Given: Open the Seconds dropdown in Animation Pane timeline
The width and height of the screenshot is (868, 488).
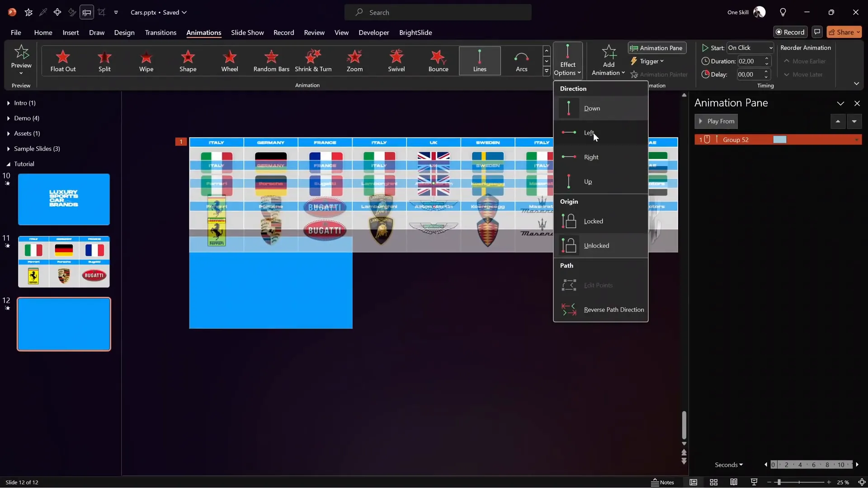Looking at the screenshot, I should click(728, 465).
